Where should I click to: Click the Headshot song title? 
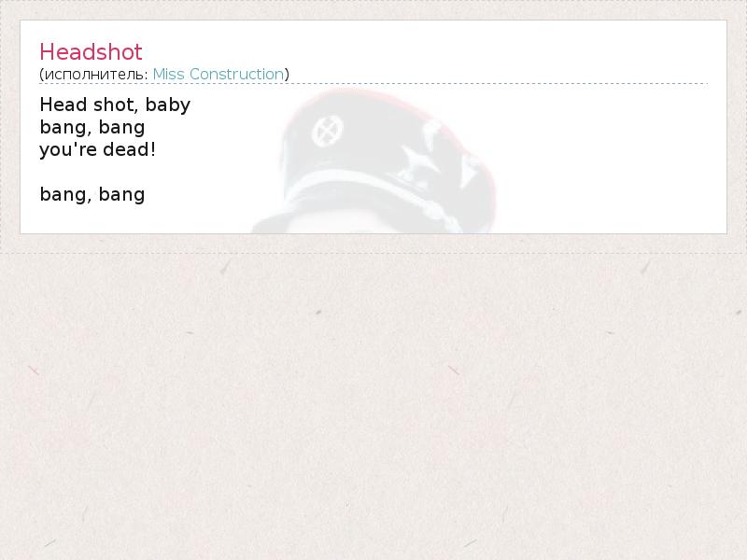coord(91,51)
